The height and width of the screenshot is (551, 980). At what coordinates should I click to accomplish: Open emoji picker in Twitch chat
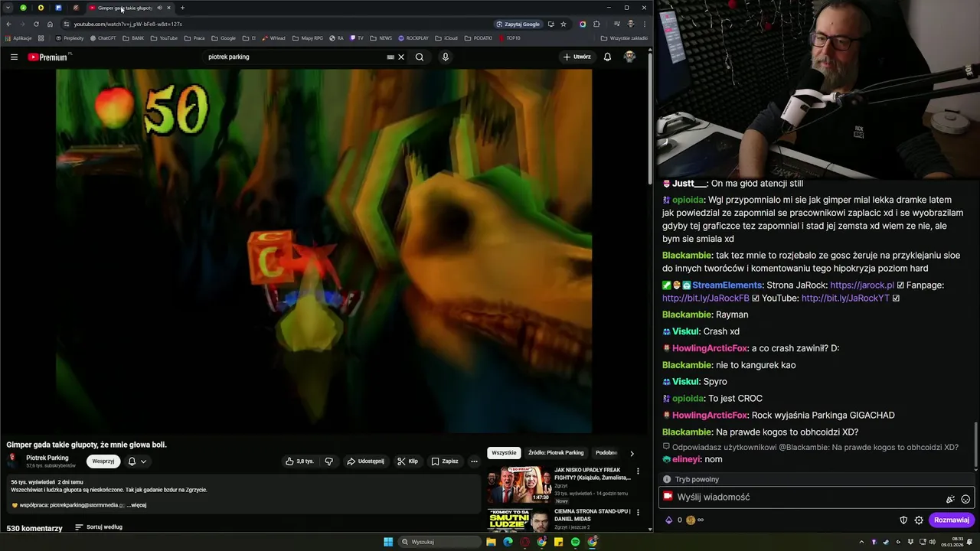tap(965, 499)
